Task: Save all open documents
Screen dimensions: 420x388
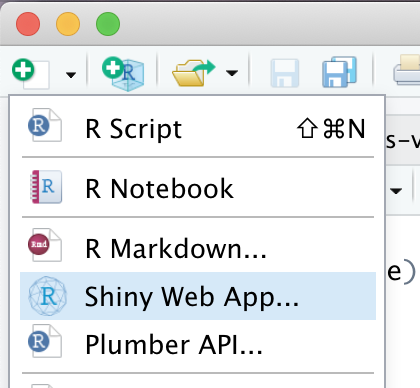Action: point(339,72)
